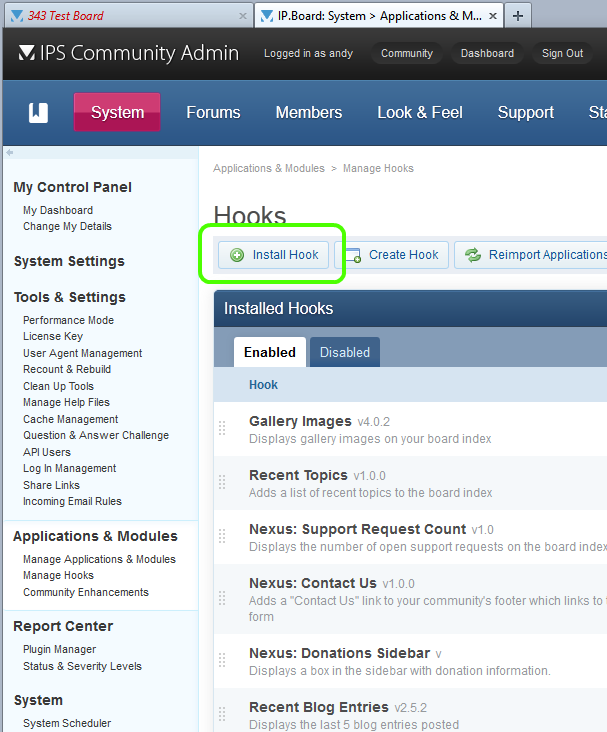
Task: Open Cache Management link
Action: pos(71,419)
